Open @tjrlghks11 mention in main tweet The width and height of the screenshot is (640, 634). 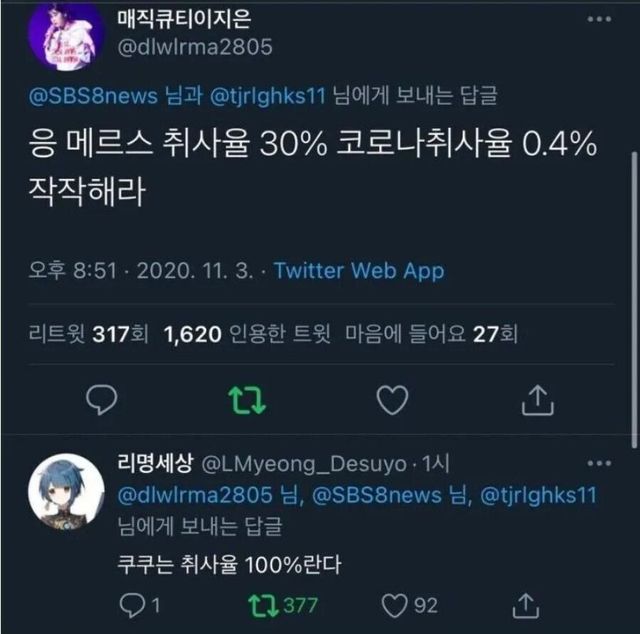click(257, 98)
